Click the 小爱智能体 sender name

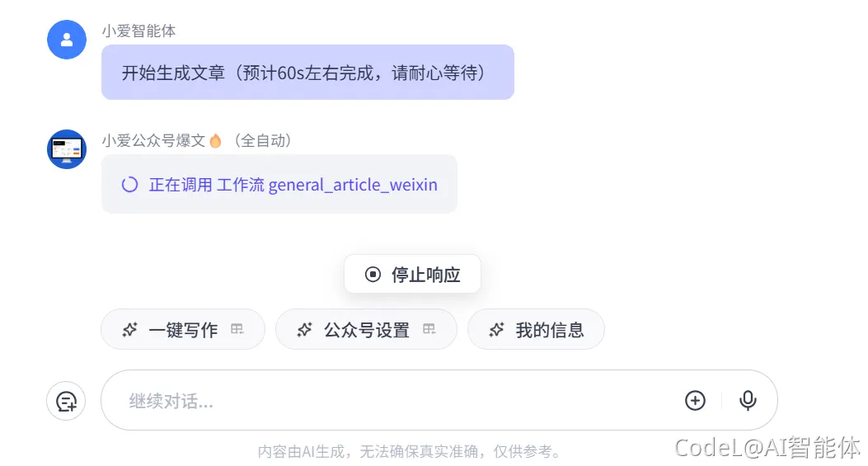(x=138, y=31)
